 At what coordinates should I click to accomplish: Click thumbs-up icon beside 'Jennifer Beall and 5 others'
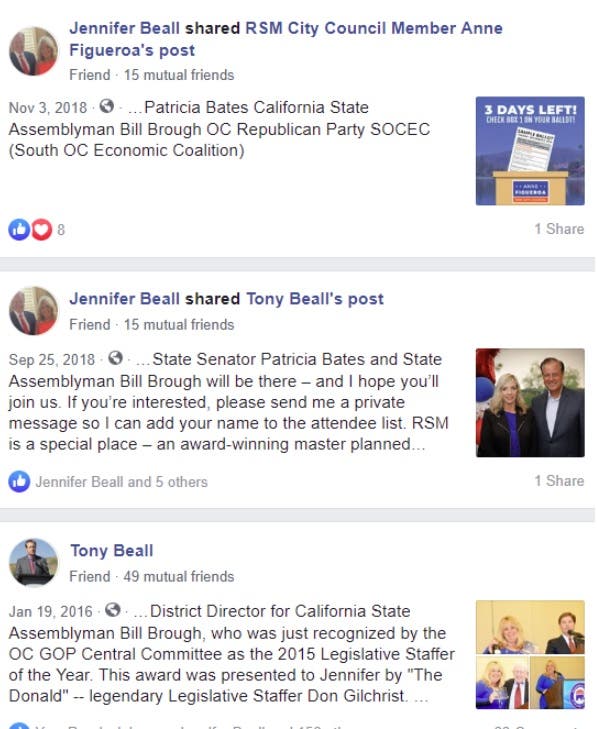coord(19,482)
